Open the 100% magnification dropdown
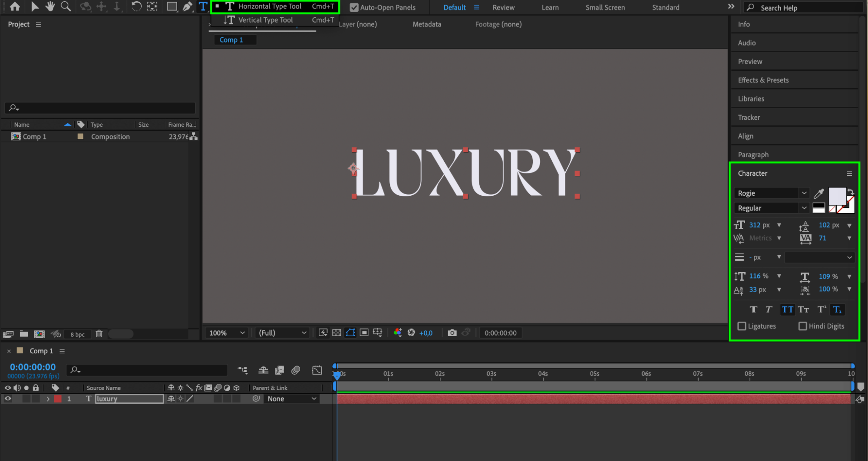This screenshot has height=461, width=868. click(227, 333)
